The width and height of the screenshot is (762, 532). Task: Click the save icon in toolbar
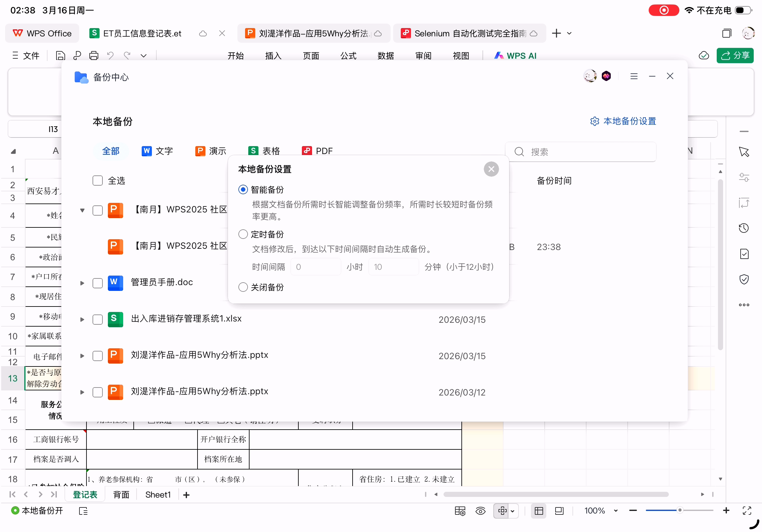(x=60, y=55)
